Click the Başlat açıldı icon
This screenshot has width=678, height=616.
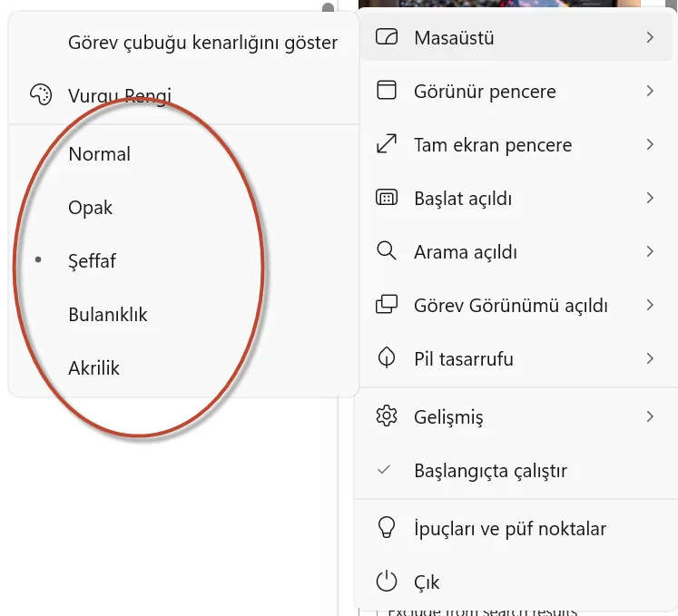point(387,198)
